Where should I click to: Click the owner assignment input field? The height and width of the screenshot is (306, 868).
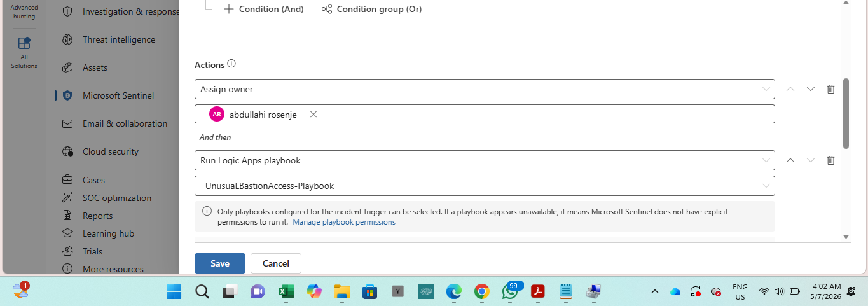pyautogui.click(x=485, y=114)
